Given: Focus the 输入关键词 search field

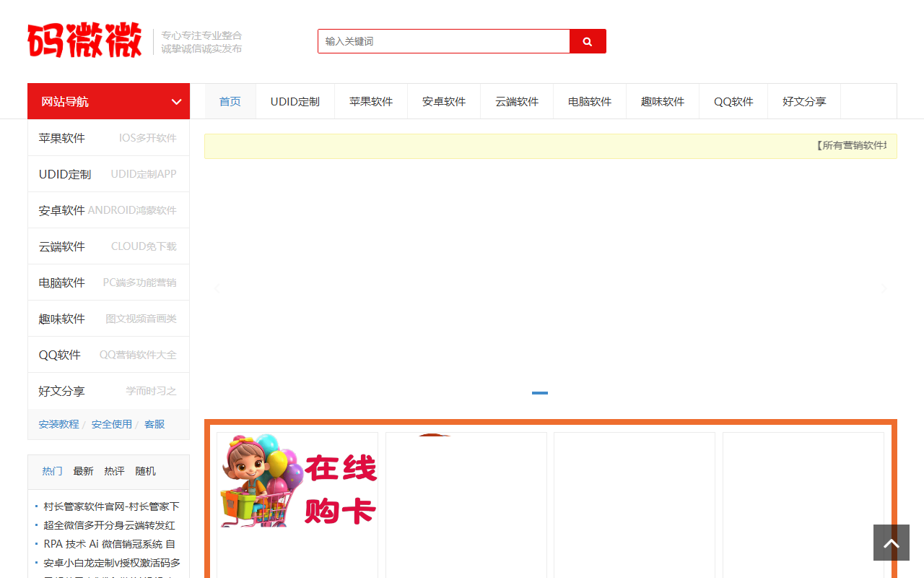Looking at the screenshot, I should point(444,41).
